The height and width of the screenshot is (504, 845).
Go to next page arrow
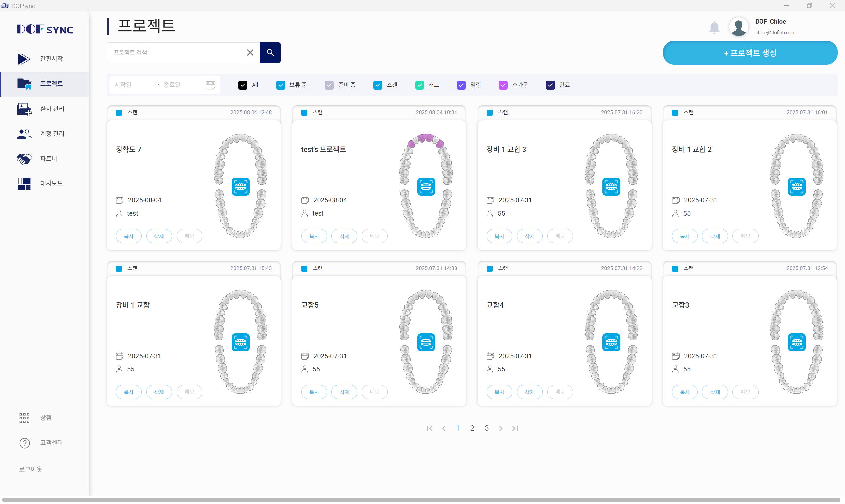click(500, 428)
